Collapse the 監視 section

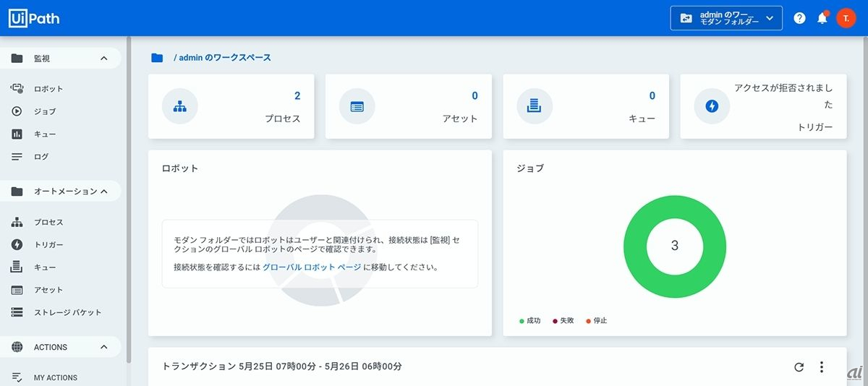pyautogui.click(x=103, y=59)
